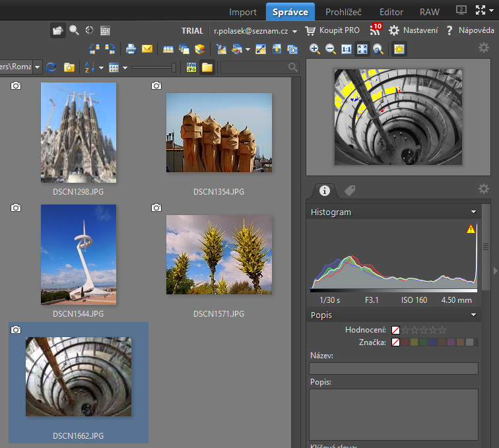This screenshot has height=448, width=499.
Task: Open the RSS news feed icon
Action: click(x=376, y=30)
